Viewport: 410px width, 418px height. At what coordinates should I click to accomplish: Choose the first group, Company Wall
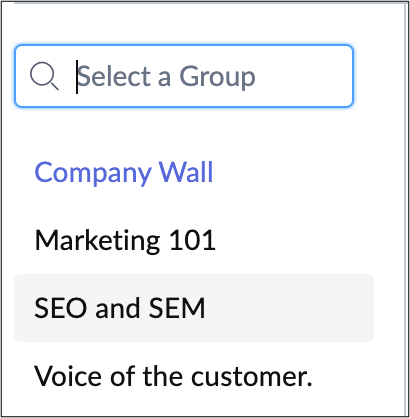194,172
